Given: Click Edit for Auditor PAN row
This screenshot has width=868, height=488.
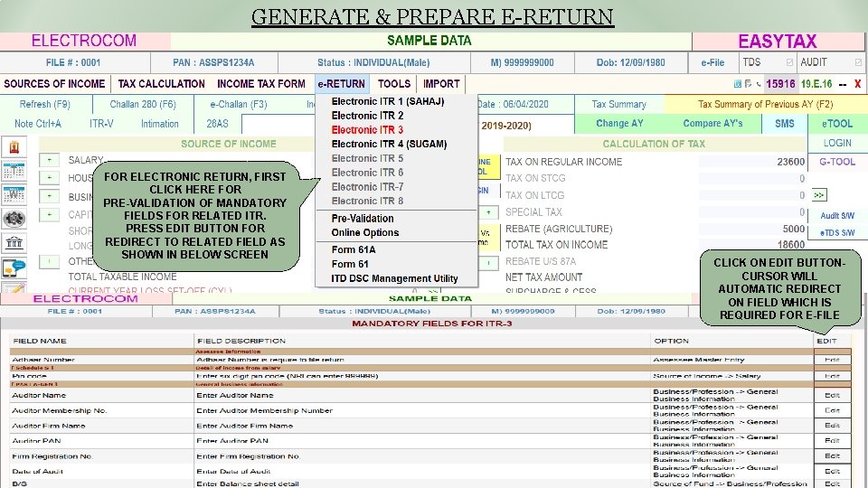Looking at the screenshot, I should click(832, 440).
